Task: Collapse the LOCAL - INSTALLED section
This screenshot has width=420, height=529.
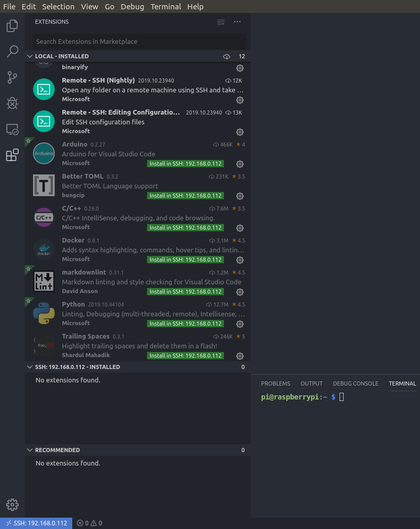Action: pos(30,56)
